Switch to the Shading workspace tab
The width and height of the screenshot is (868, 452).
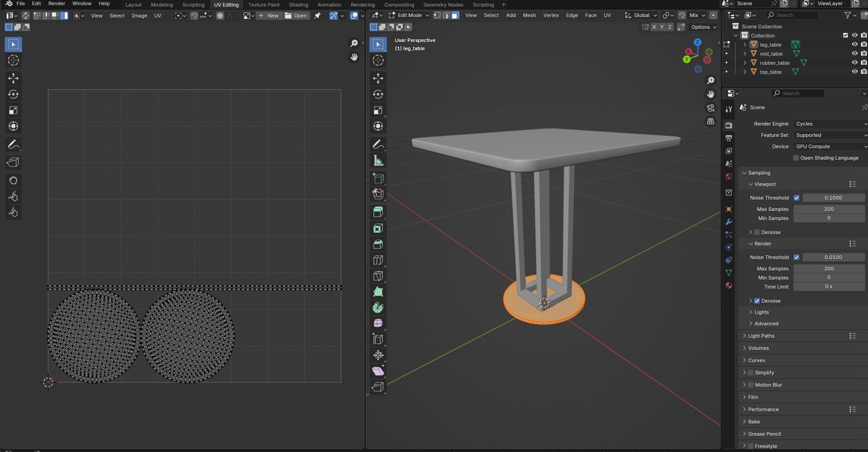298,5
